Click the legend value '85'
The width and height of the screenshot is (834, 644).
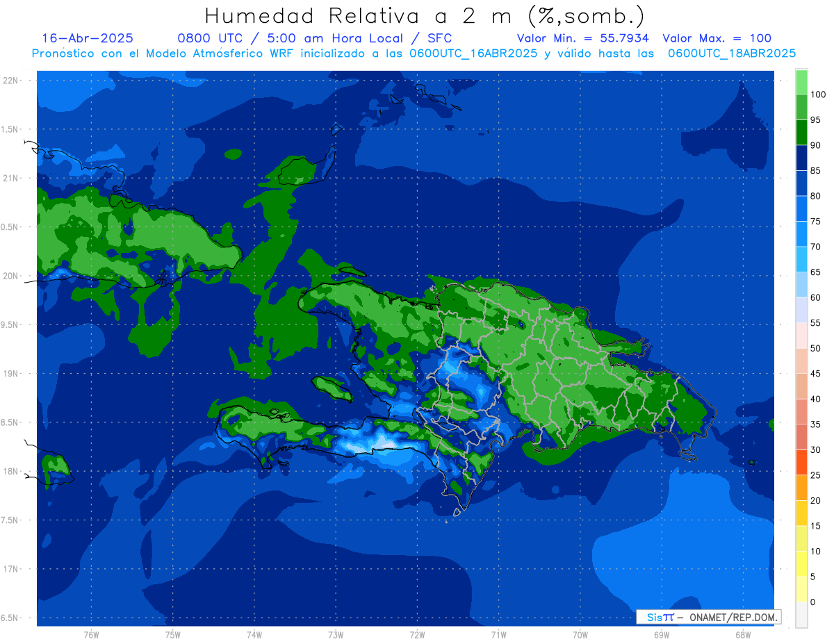pyautogui.click(x=815, y=171)
